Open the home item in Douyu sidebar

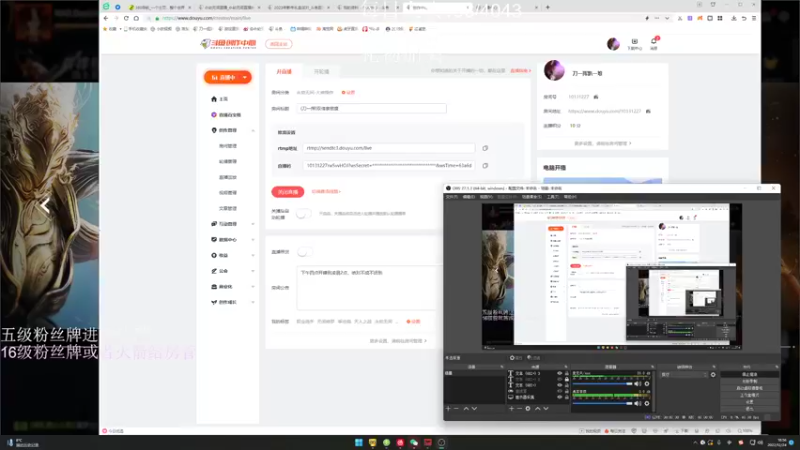[x=220, y=99]
